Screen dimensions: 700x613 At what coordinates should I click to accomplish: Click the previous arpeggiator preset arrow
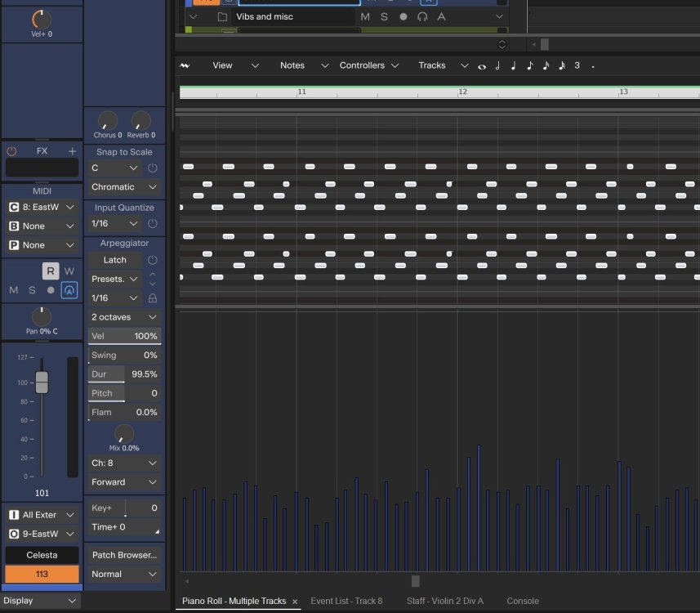tap(152, 274)
